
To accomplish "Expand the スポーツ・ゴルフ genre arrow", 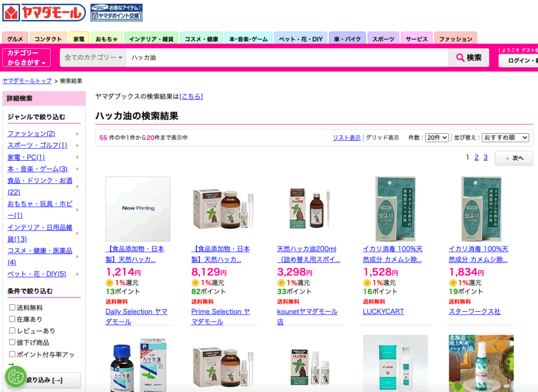I will point(78,146).
